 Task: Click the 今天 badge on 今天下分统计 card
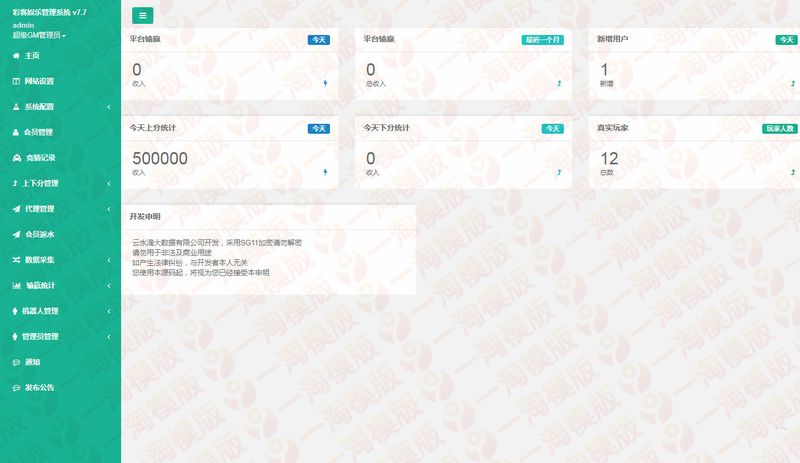point(553,129)
